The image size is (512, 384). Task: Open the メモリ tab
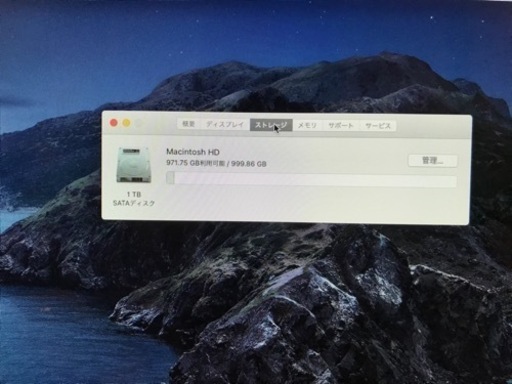[307, 125]
